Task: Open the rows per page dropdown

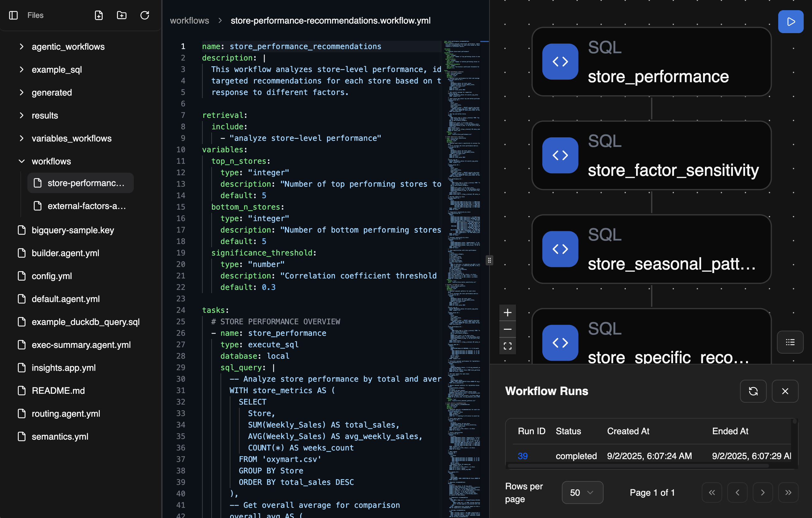Action: 582,493
